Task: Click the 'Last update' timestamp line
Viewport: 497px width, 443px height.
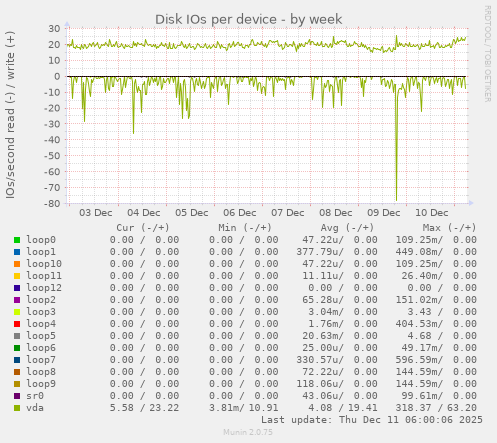Action: point(372,420)
